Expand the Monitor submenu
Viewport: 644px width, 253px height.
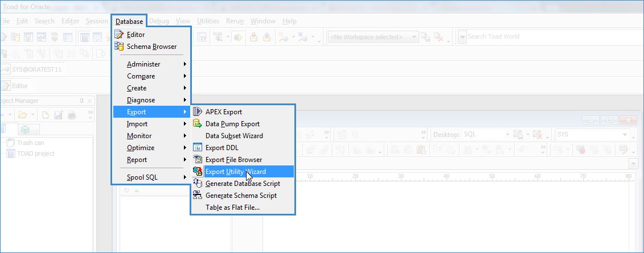click(x=151, y=136)
